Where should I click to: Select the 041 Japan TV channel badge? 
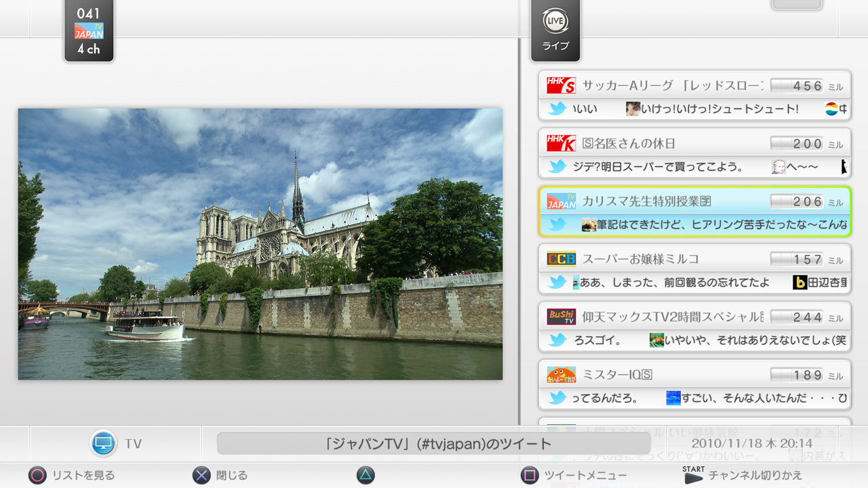tap(89, 30)
